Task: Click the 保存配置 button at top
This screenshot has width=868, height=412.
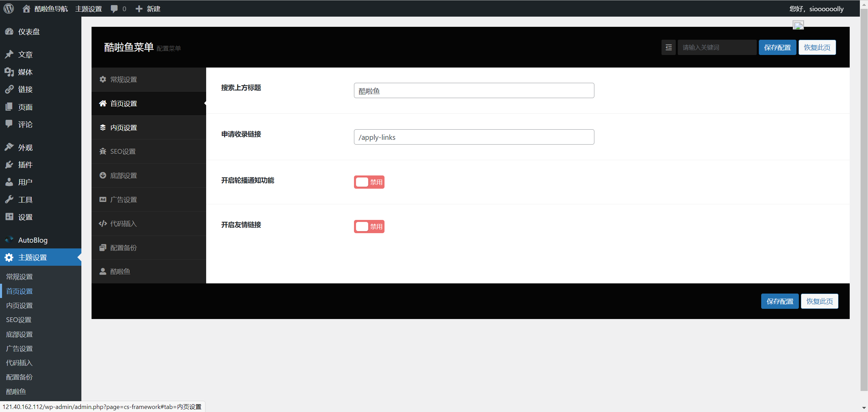Action: [x=777, y=47]
